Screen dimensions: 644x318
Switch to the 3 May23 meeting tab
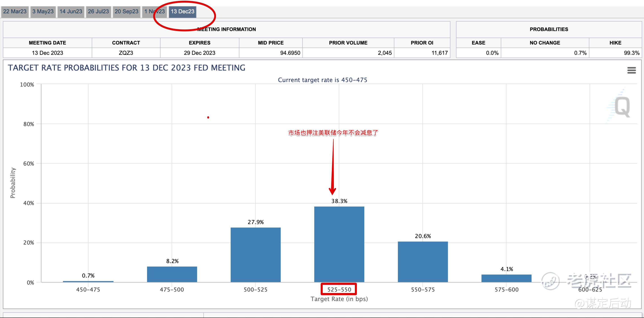(43, 11)
